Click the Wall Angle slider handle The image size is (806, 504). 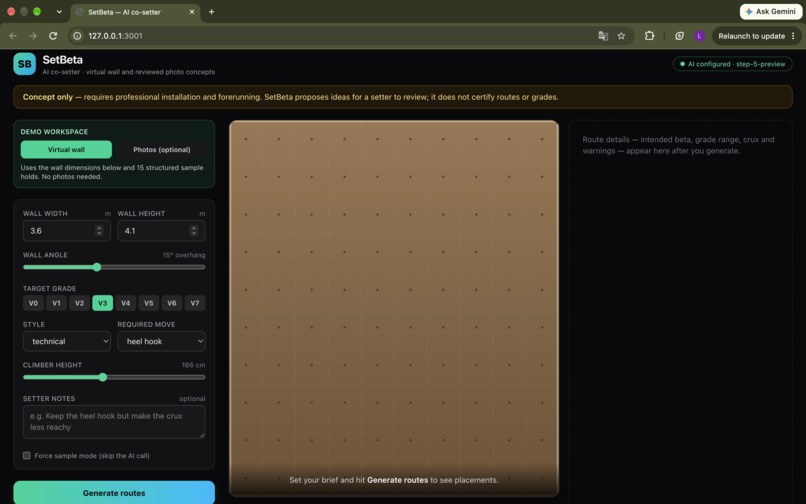[97, 267]
